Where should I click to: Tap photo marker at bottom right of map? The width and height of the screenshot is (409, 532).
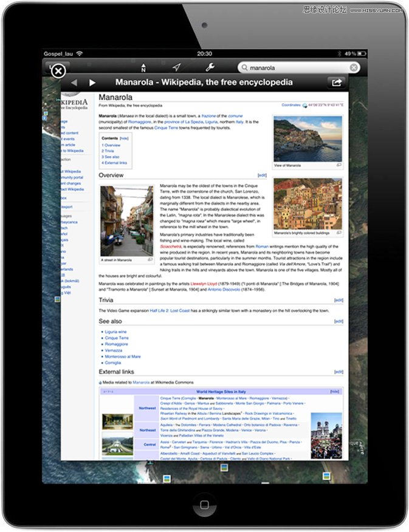[326, 476]
